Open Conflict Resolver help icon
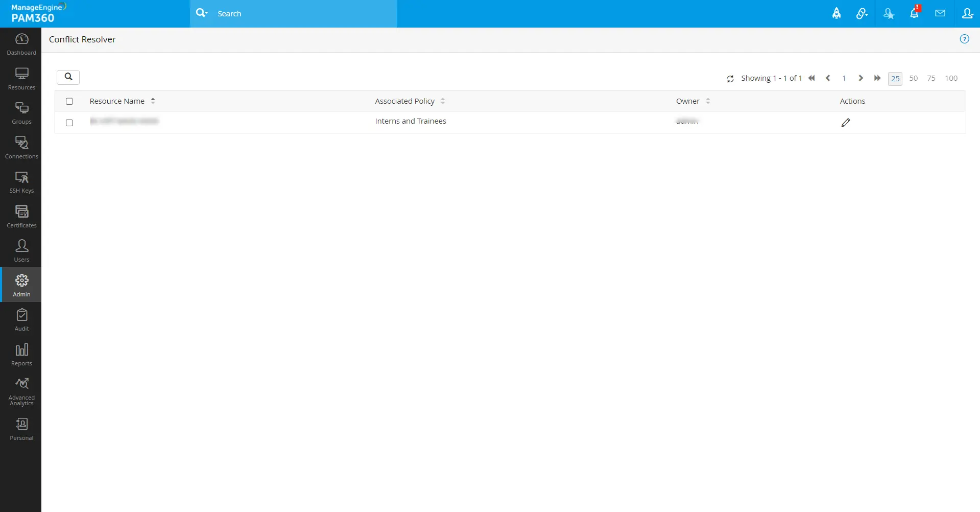 pos(964,39)
